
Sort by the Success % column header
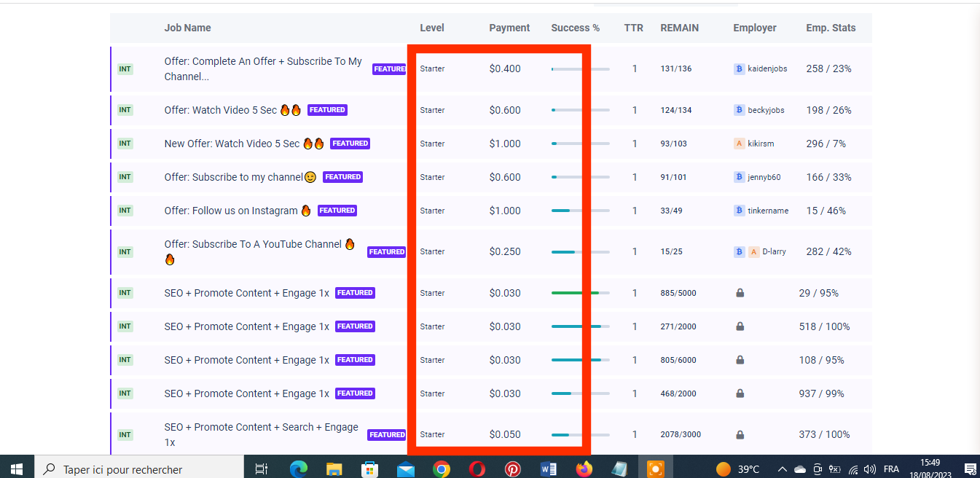point(576,28)
